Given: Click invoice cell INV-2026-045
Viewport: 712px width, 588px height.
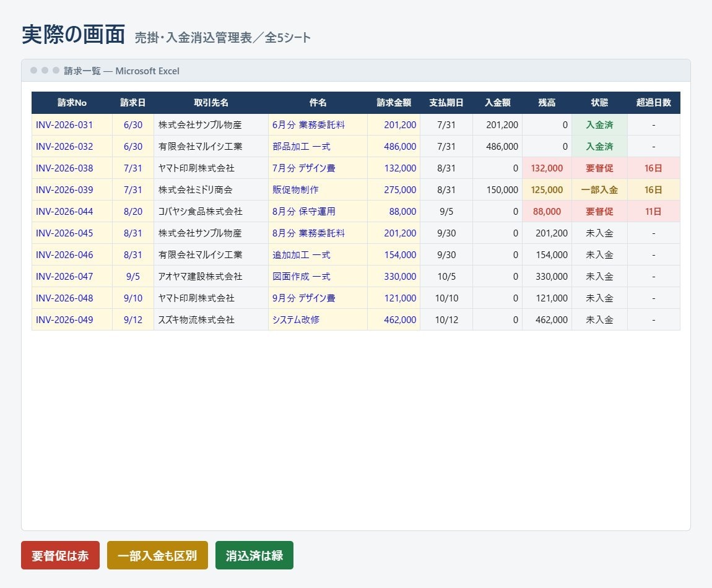Looking at the screenshot, I should [72, 233].
